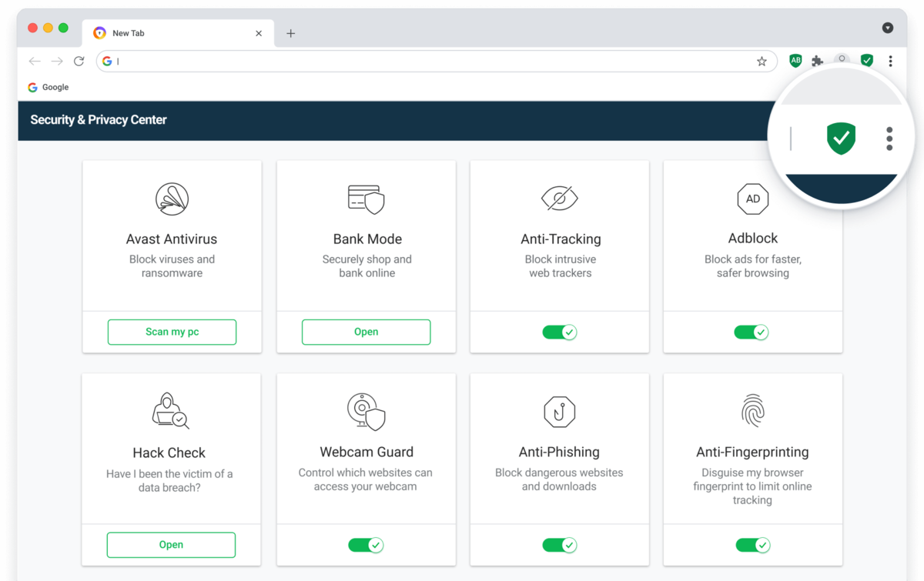This screenshot has width=924, height=581.
Task: Click the Anti-Phishing hook icon
Action: [560, 412]
